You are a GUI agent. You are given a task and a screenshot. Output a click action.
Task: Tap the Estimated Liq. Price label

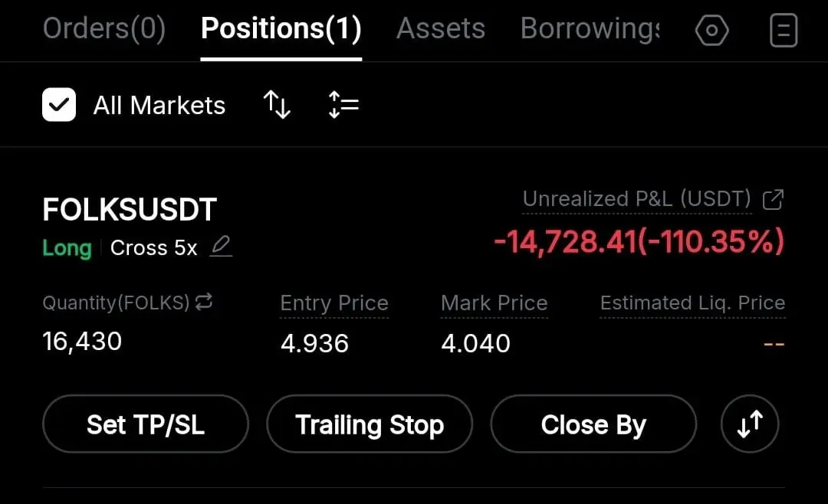click(692, 303)
